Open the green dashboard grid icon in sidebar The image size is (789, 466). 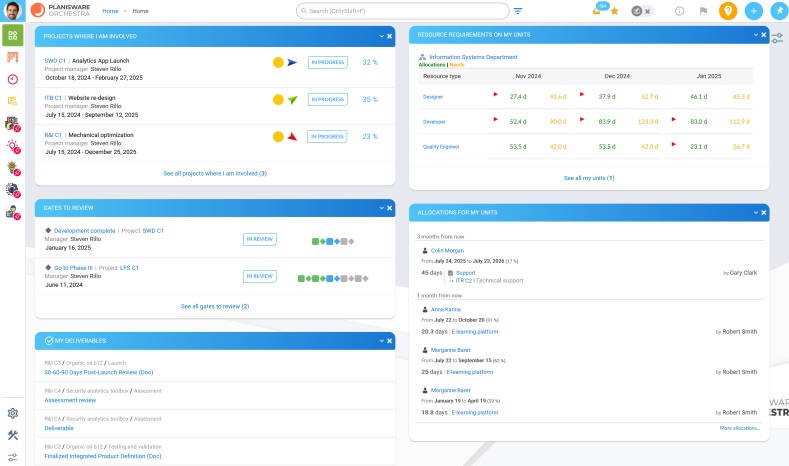point(13,35)
